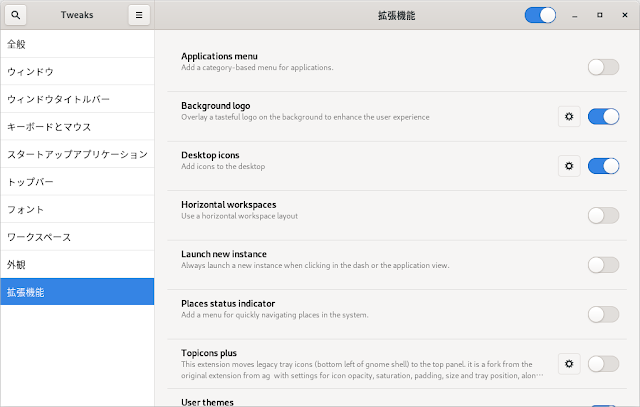Minimize the Tweaks window

point(575,15)
